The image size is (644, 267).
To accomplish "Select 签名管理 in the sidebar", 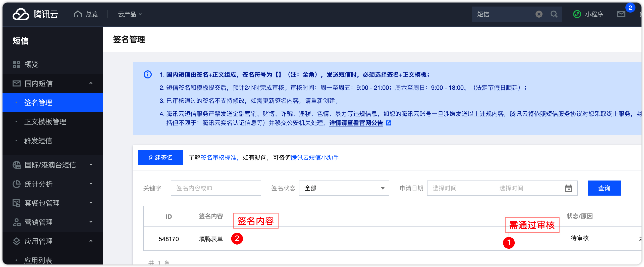I will click(x=53, y=103).
